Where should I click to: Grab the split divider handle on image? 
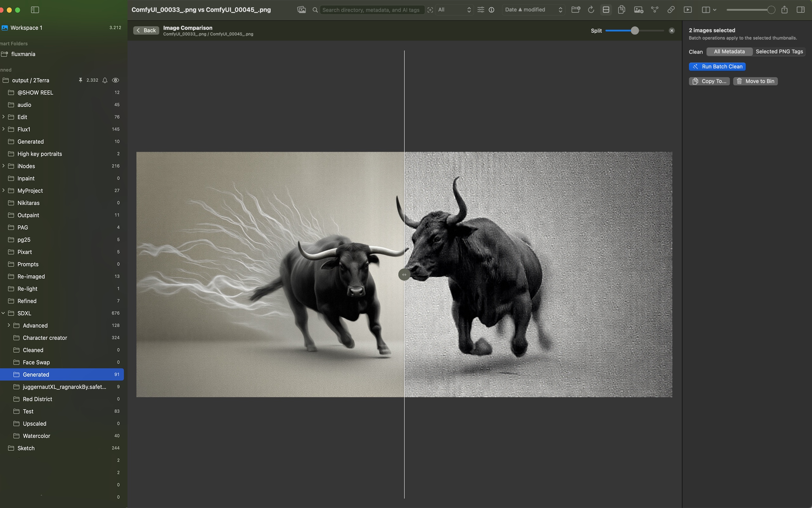[404, 275]
